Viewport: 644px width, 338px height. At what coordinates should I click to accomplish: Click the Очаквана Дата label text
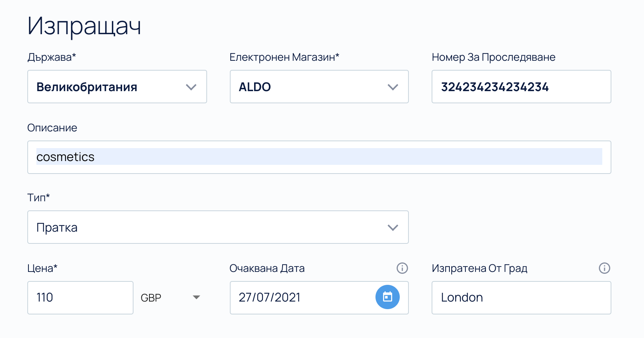tap(267, 269)
